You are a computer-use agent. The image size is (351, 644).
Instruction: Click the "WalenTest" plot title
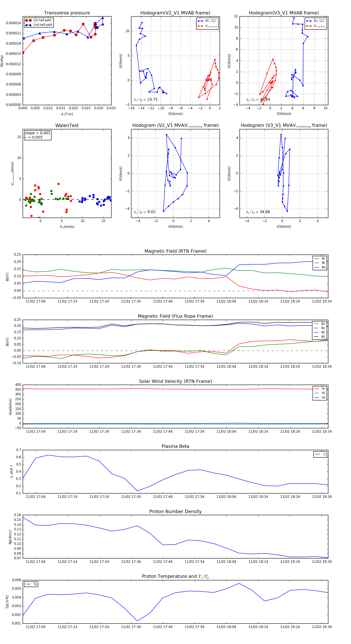point(67,125)
